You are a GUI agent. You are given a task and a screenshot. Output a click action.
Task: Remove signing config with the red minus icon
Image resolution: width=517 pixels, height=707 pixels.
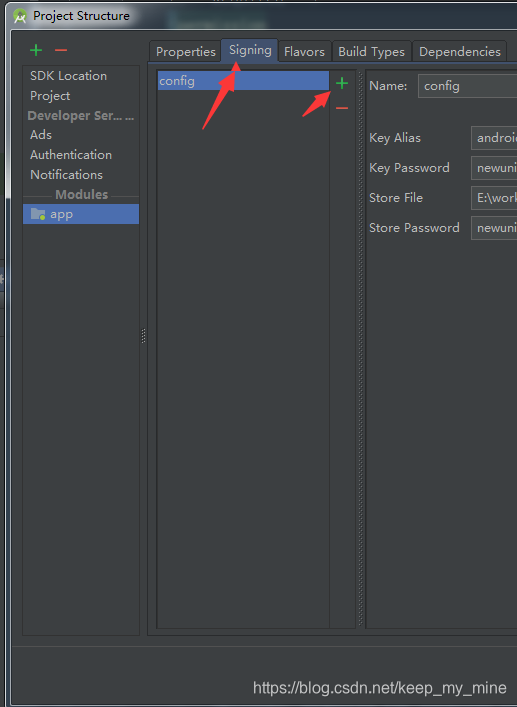pos(342,108)
